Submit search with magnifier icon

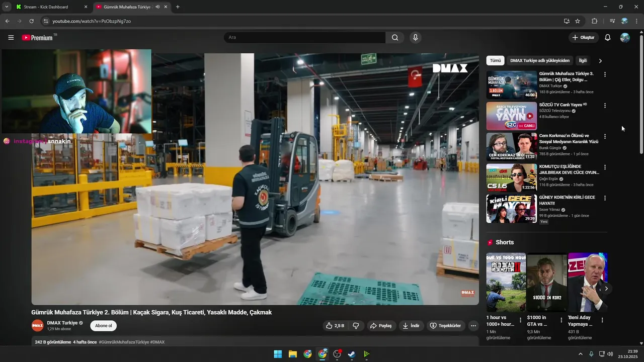[x=395, y=37]
